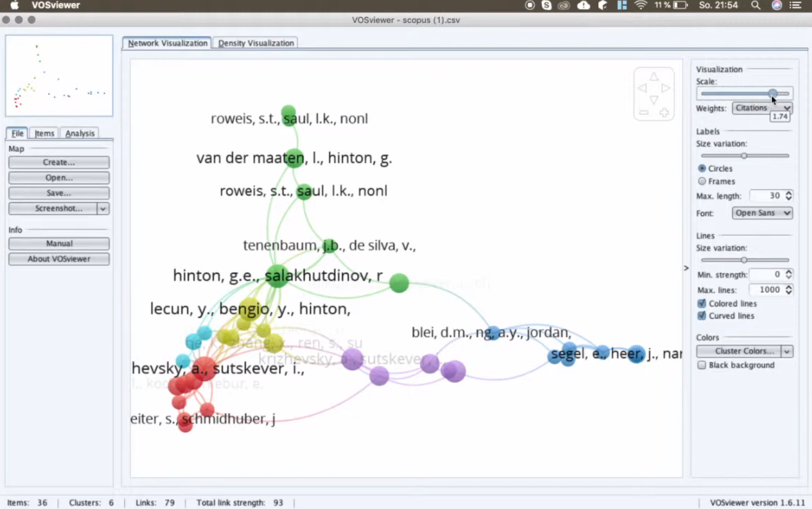This screenshot has height=509, width=812.
Task: Click the Max. lines value field
Action: point(767,290)
